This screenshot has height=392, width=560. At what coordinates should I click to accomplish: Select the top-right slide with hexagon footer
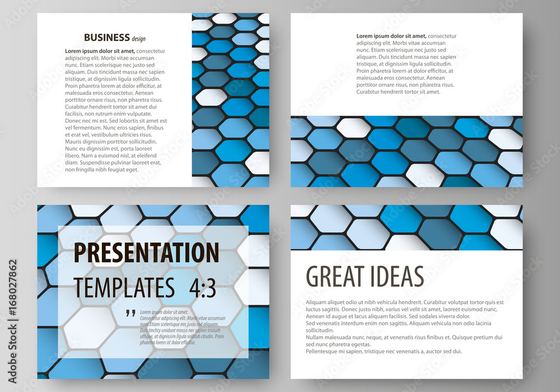click(x=407, y=100)
